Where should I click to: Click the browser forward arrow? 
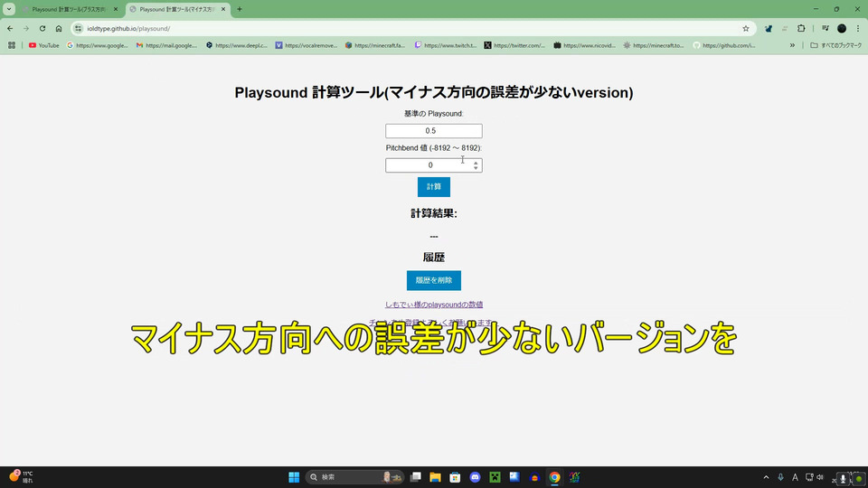26,28
